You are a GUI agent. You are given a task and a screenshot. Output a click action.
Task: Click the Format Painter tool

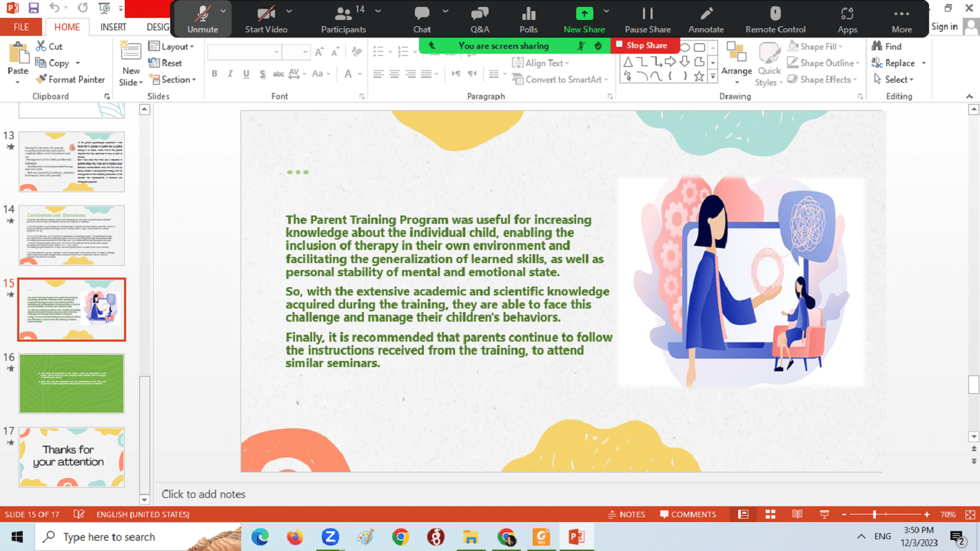click(x=70, y=79)
